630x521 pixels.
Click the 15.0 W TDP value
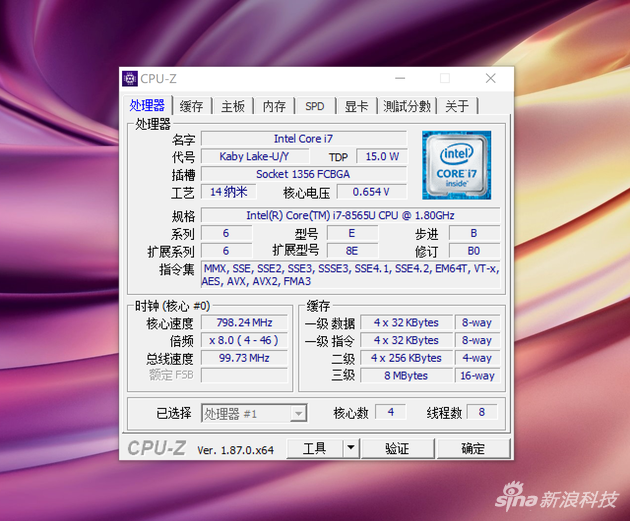tap(382, 156)
